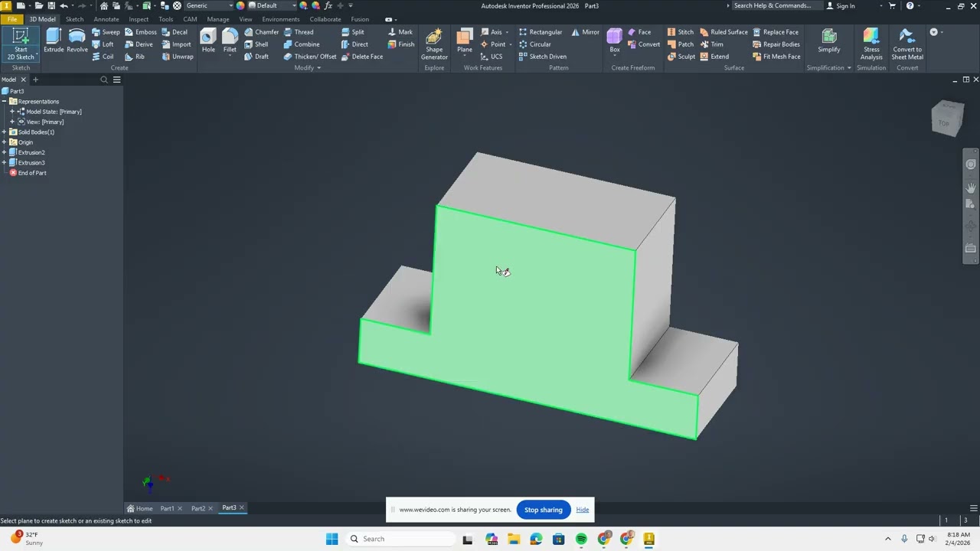Expand the Modify panel dropdown

coord(308,67)
